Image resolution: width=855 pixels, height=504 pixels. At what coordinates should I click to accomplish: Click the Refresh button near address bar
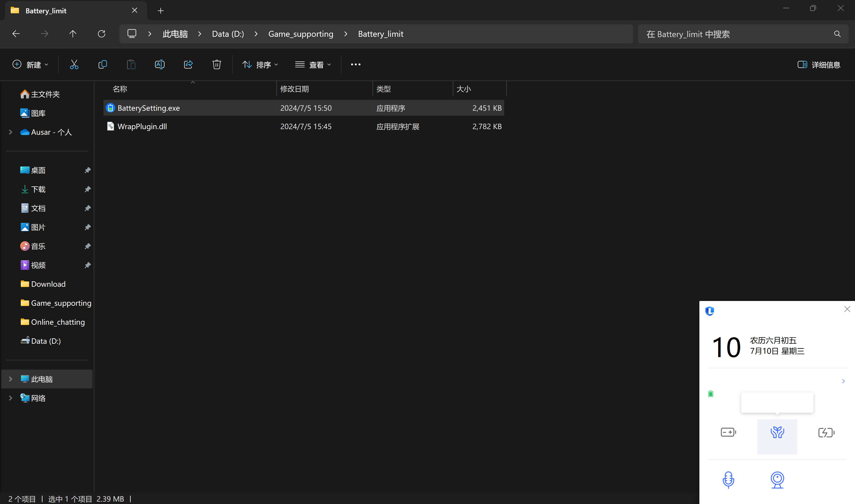(101, 34)
